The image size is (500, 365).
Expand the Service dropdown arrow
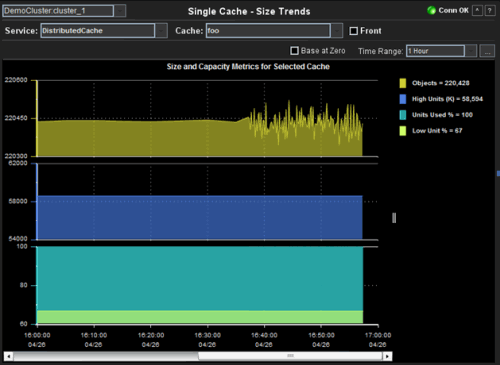click(161, 31)
